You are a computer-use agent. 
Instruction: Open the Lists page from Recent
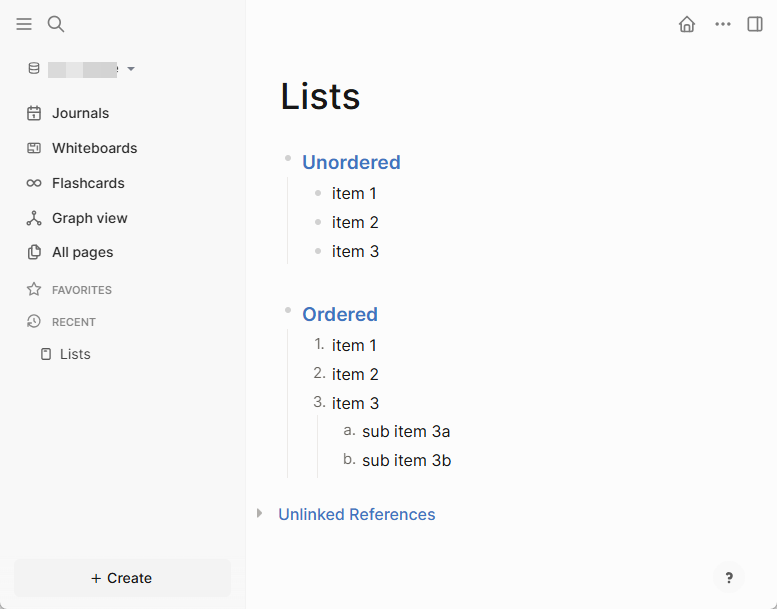pyautogui.click(x=75, y=354)
